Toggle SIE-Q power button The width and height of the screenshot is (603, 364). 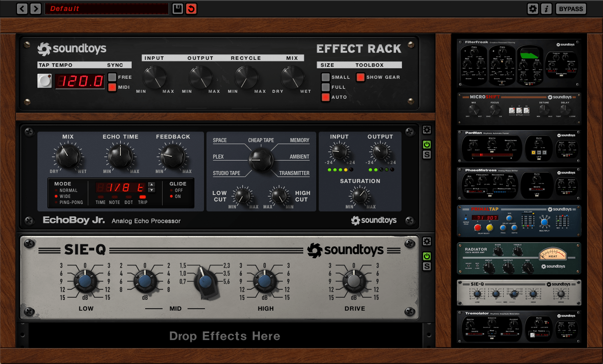426,256
